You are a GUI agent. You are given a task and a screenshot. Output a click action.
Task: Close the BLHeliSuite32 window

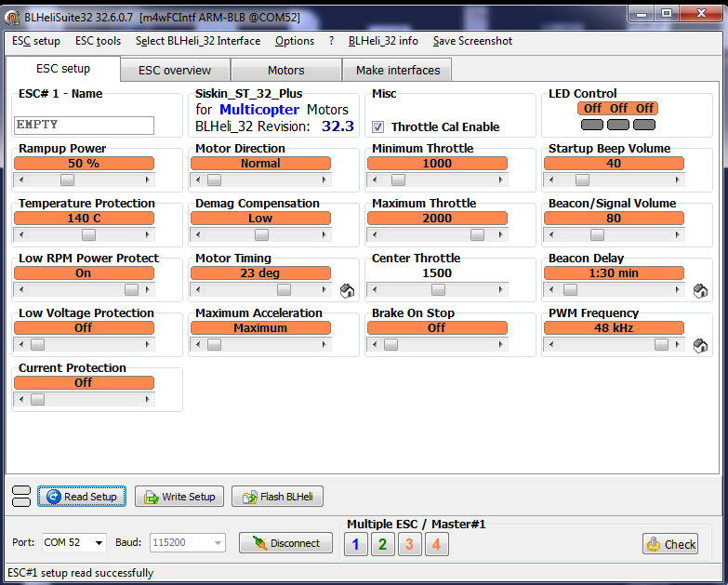pos(702,13)
